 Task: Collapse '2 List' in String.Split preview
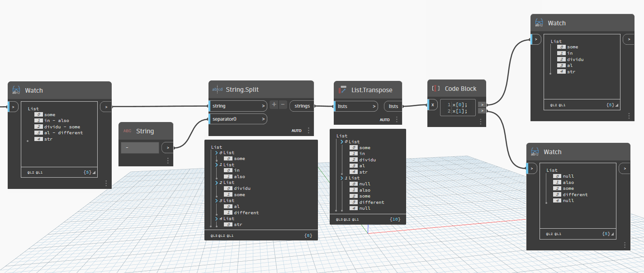pos(217,183)
